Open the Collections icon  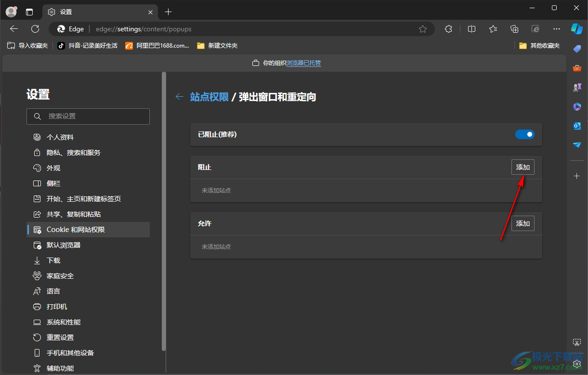514,29
